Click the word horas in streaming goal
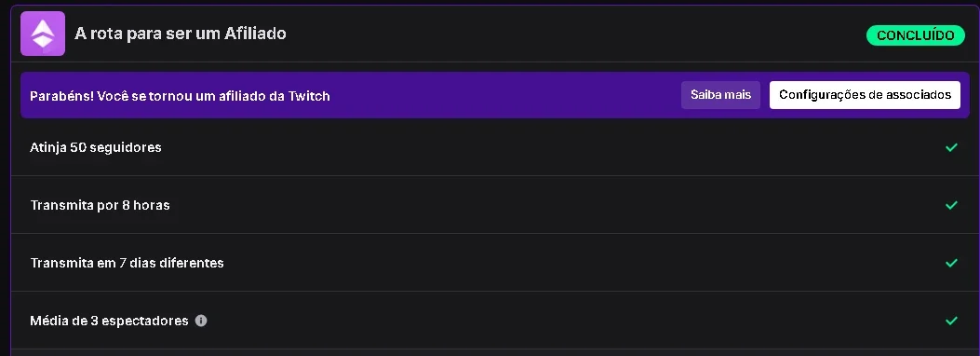This screenshot has height=356, width=980. coord(154,205)
